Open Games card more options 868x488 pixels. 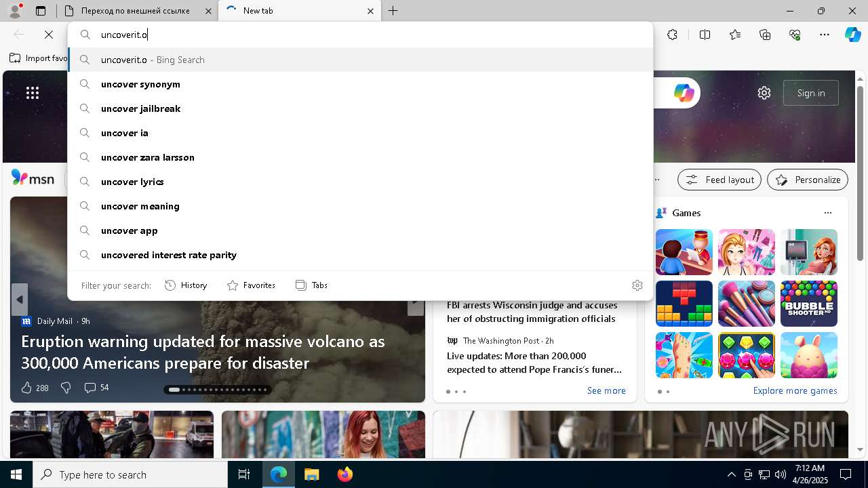point(827,213)
